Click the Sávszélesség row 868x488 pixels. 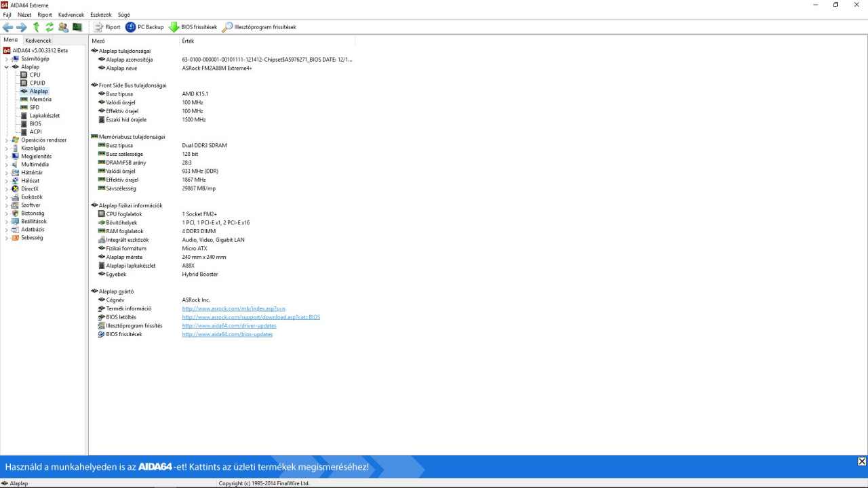click(x=222, y=188)
